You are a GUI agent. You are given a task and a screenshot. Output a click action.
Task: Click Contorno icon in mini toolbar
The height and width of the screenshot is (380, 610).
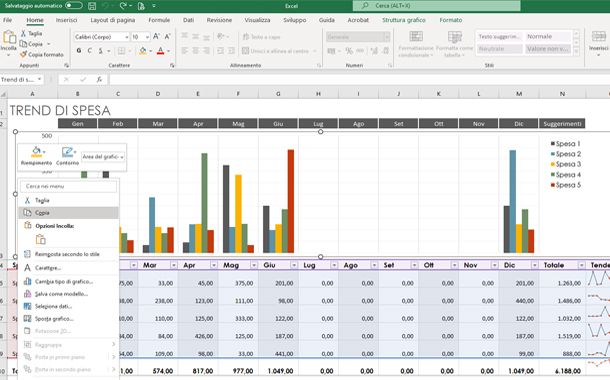pyautogui.click(x=67, y=151)
